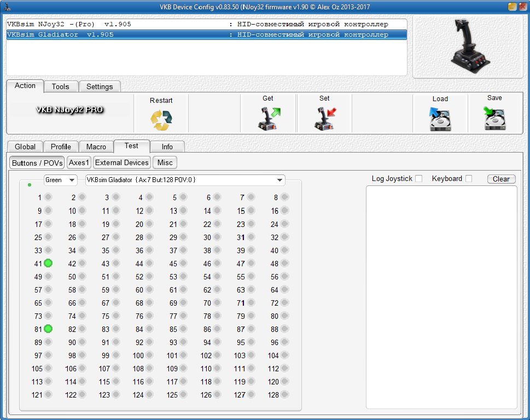This screenshot has width=530, height=420.
Task: Click the Load hard drive icon
Action: click(440, 119)
